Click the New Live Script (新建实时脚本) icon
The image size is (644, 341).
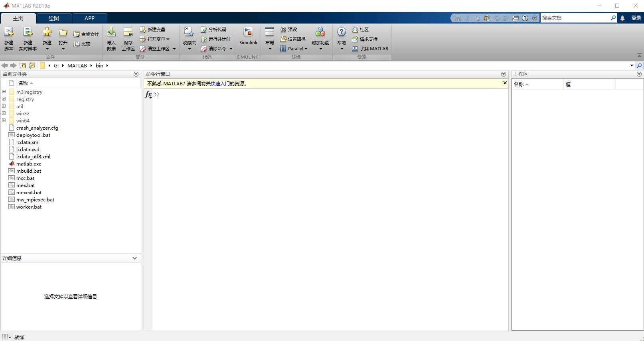(28, 32)
